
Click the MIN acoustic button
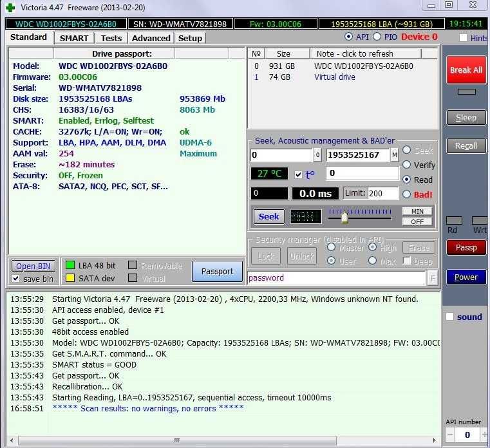[x=417, y=211]
